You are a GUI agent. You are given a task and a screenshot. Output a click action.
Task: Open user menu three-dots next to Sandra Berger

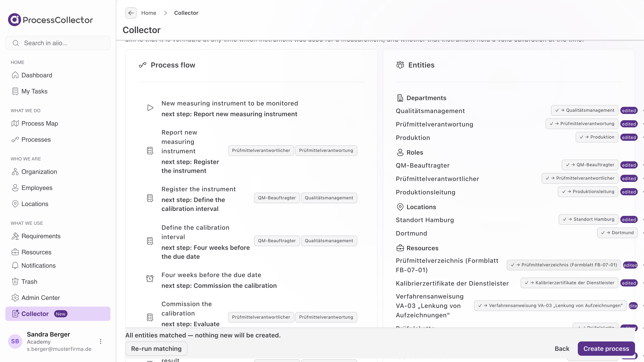point(100,341)
